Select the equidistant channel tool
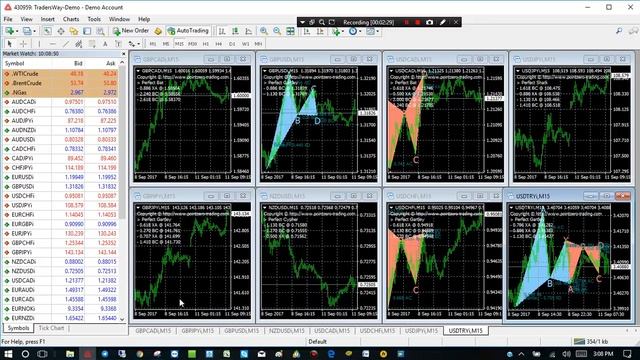 (79, 44)
